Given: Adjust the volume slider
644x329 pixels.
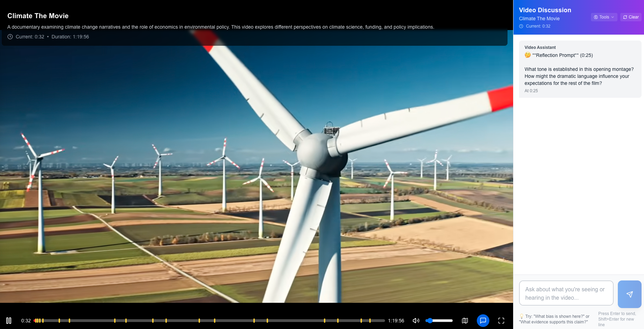Looking at the screenshot, I should click(439, 321).
